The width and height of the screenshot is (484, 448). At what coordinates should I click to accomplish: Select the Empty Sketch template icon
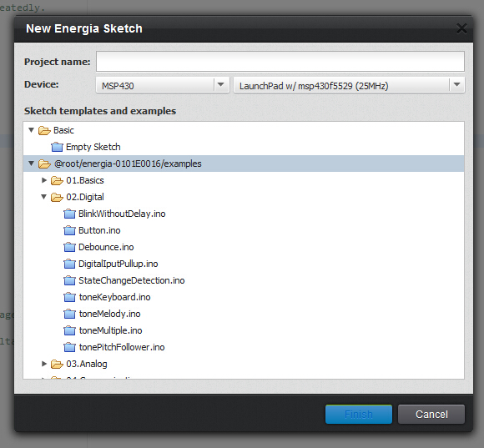coord(57,147)
